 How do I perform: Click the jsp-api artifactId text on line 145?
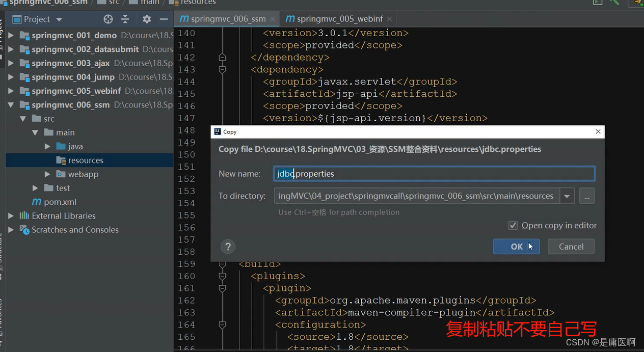358,94
